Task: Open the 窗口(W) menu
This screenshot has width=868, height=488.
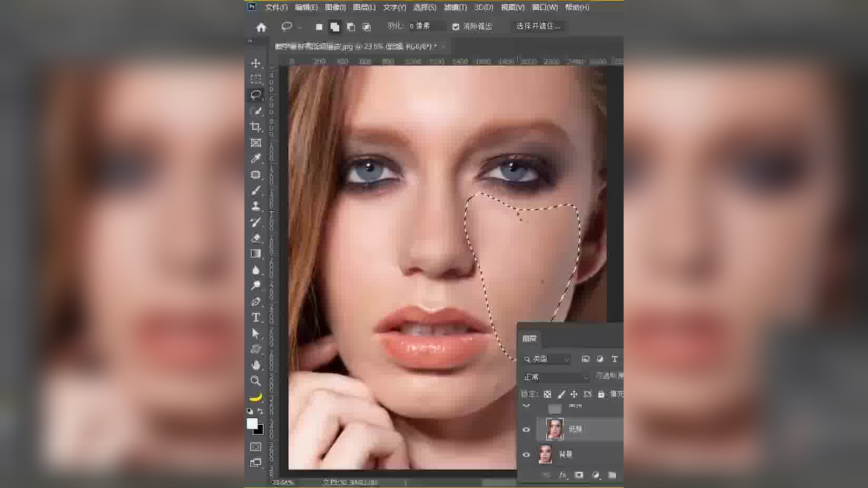Action: pos(545,7)
